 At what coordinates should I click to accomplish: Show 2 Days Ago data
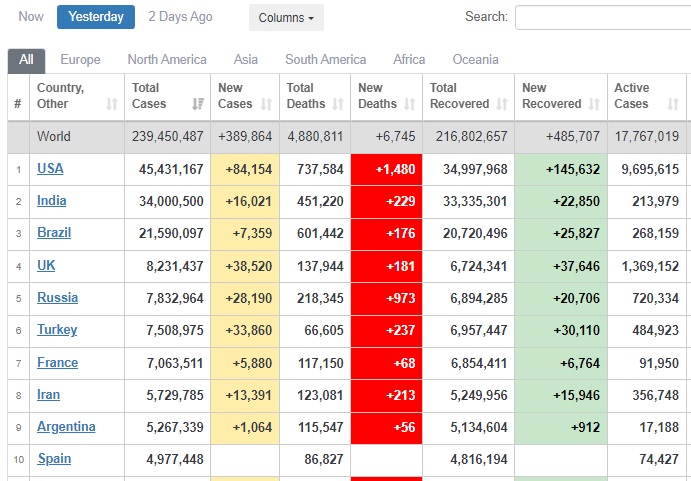tap(180, 17)
